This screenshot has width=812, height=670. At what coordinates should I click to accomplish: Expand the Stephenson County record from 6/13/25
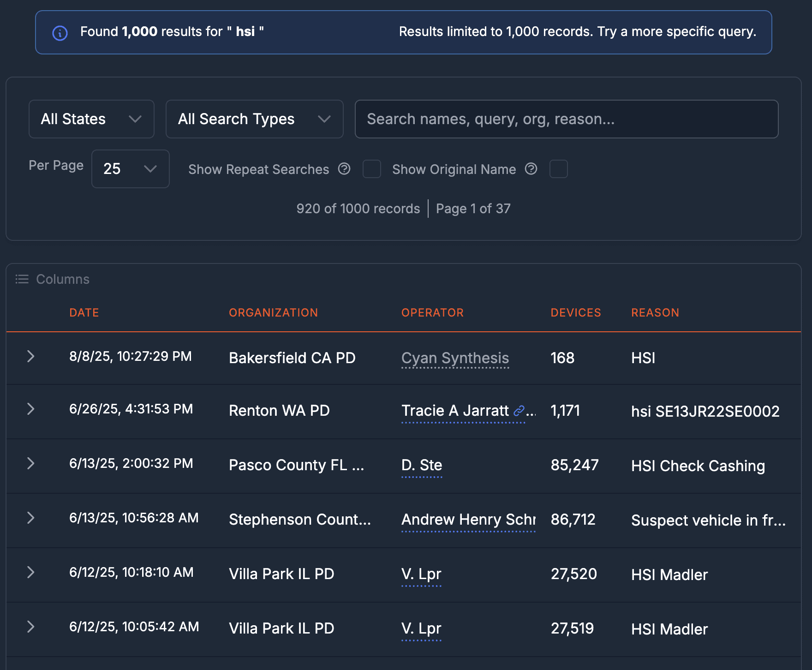31,518
